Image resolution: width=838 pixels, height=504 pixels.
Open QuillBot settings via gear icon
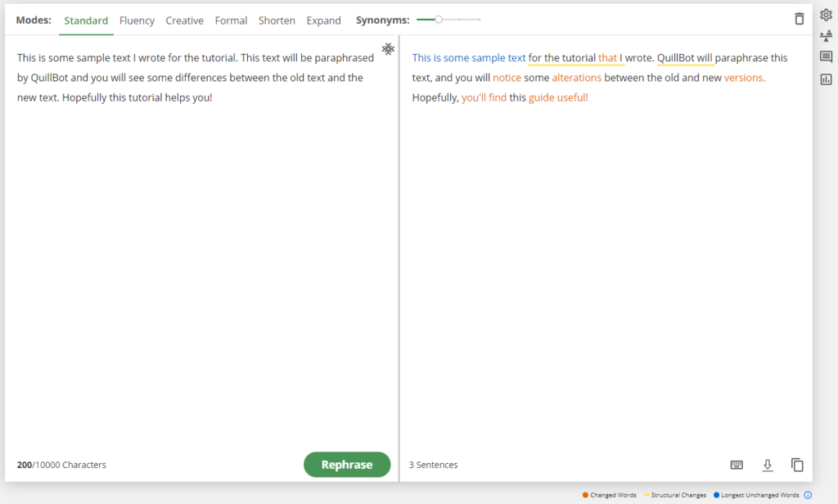[826, 14]
